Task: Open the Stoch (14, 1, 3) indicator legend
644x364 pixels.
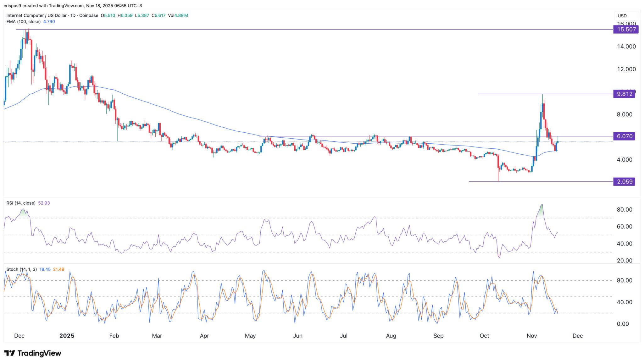Action: click(21, 269)
